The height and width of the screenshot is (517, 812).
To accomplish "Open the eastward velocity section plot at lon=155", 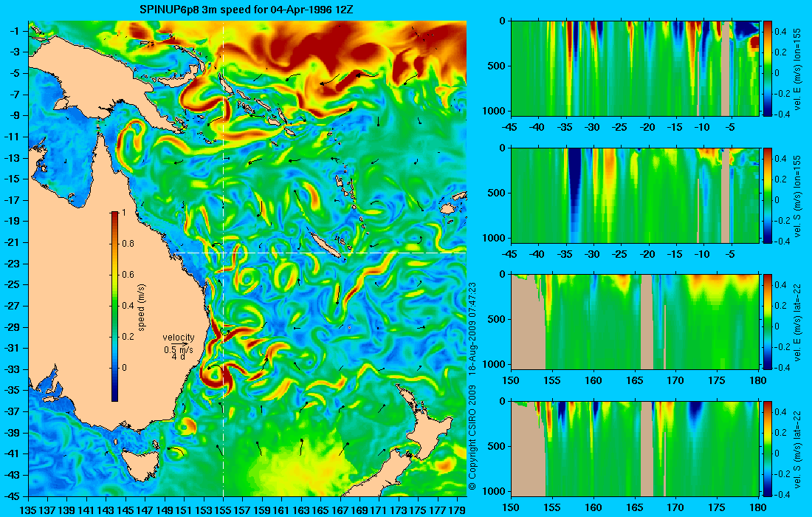I will coord(635,68).
